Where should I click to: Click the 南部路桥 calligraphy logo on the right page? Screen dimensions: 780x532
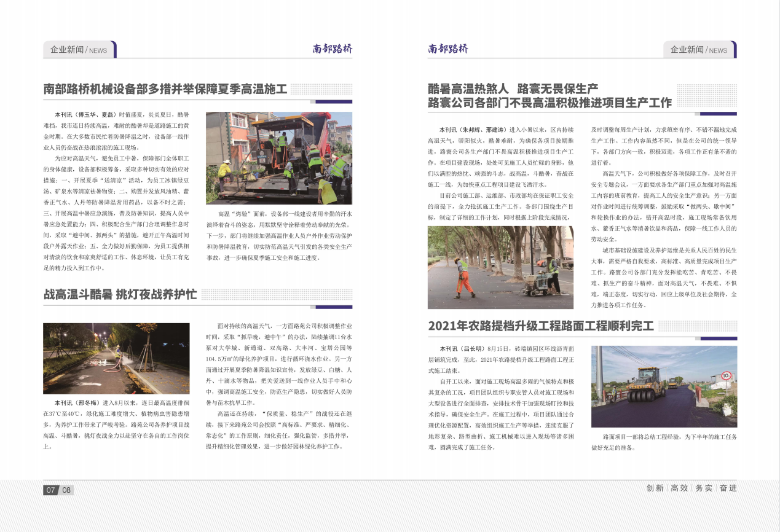tap(448, 49)
